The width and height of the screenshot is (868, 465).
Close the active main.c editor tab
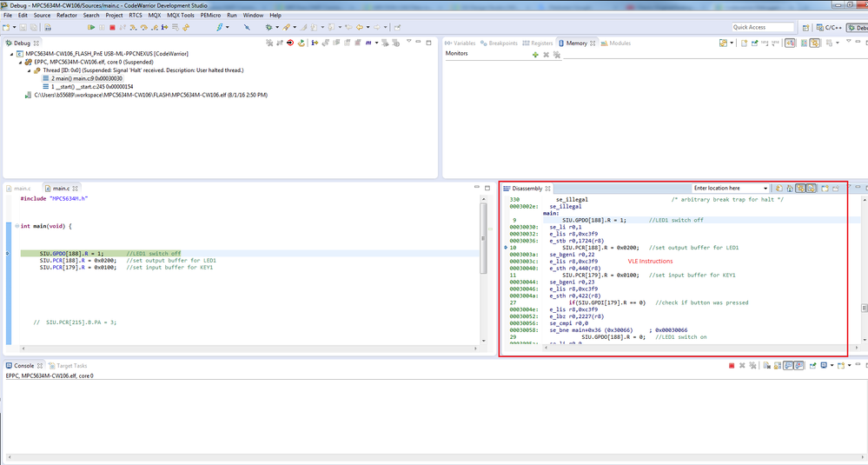pyautogui.click(x=76, y=189)
